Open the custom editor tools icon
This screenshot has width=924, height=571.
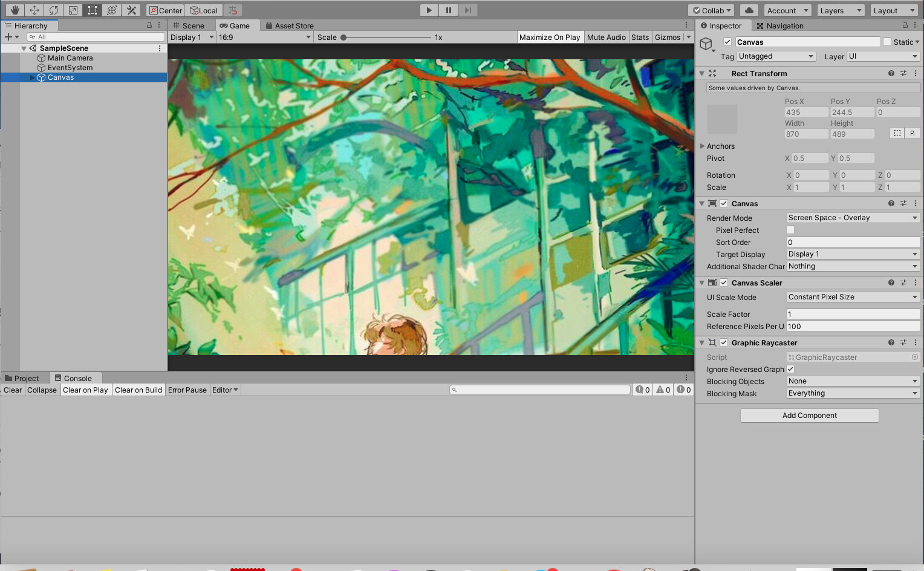[x=131, y=10]
